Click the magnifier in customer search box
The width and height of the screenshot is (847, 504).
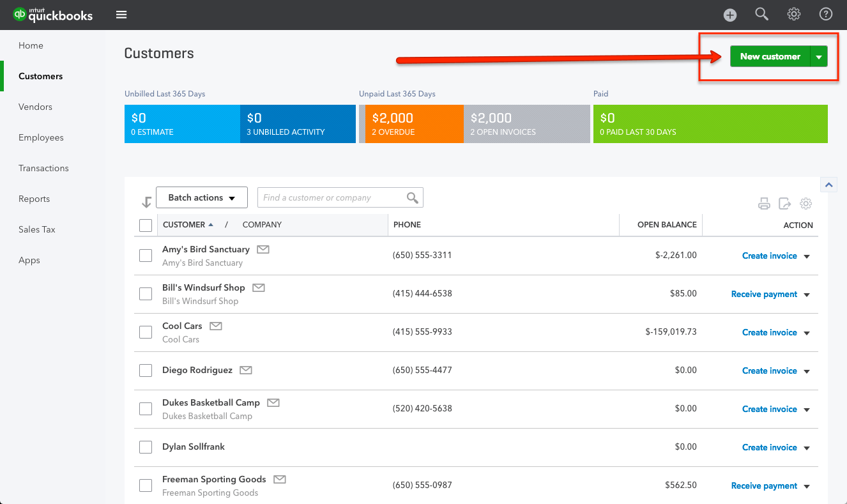click(413, 197)
